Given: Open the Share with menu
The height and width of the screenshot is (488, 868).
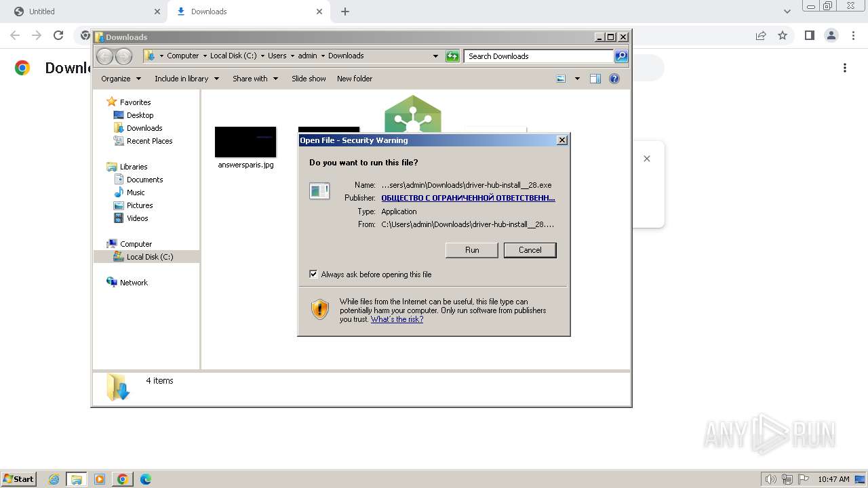Looking at the screenshot, I should [255, 79].
